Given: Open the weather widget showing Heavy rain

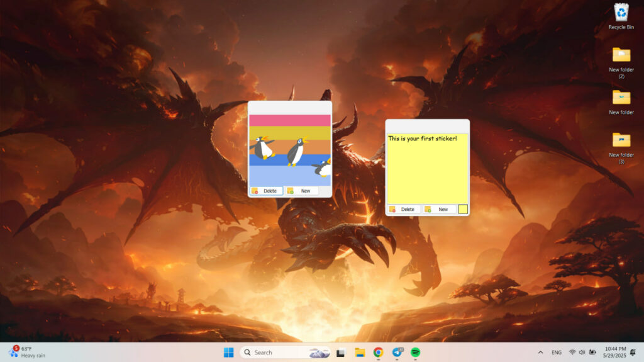Looking at the screenshot, I should [x=28, y=352].
